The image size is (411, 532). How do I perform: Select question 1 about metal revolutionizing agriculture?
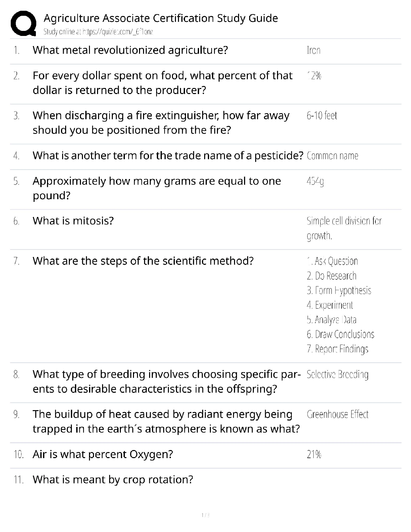coord(130,50)
